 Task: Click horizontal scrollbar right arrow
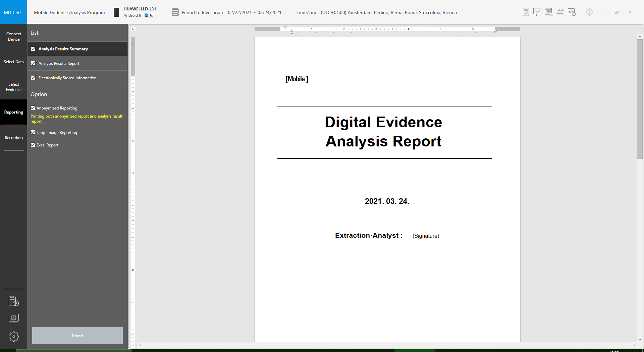(634, 345)
